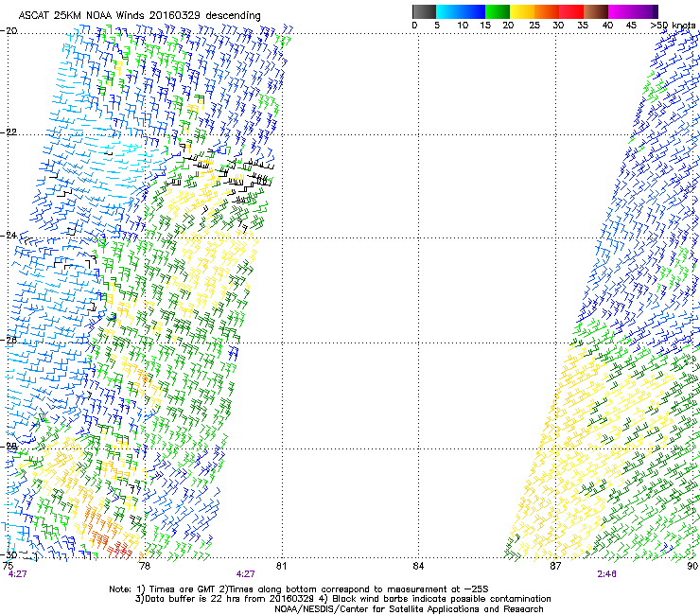This screenshot has width=700, height=615.
Task: Click the "45" label under the color scale
Action: point(631,25)
